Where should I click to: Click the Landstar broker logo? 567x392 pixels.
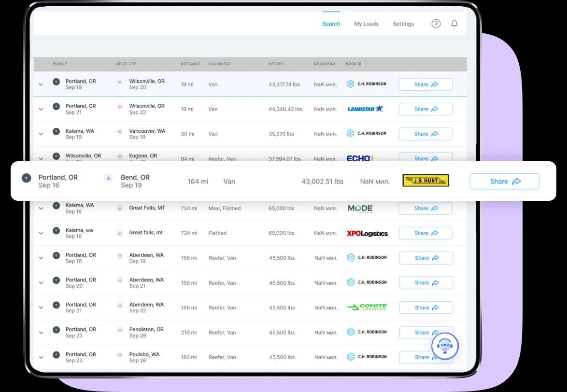[x=365, y=109]
